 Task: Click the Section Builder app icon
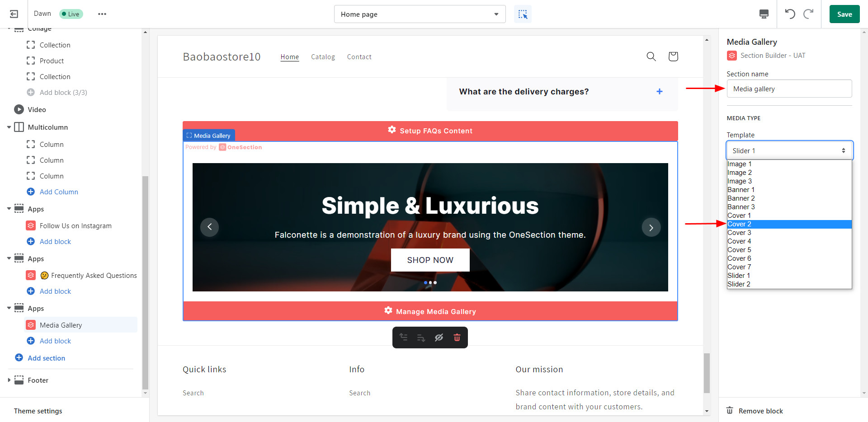(732, 56)
